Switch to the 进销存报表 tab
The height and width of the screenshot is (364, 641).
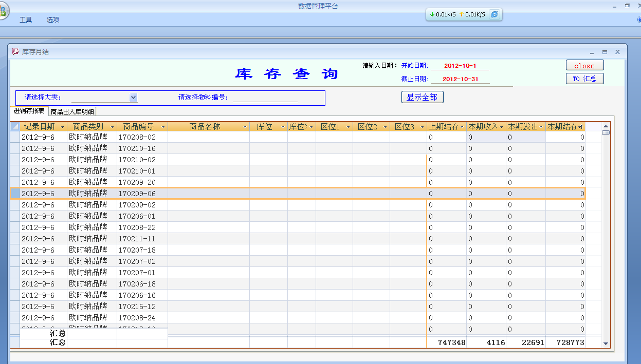[29, 111]
